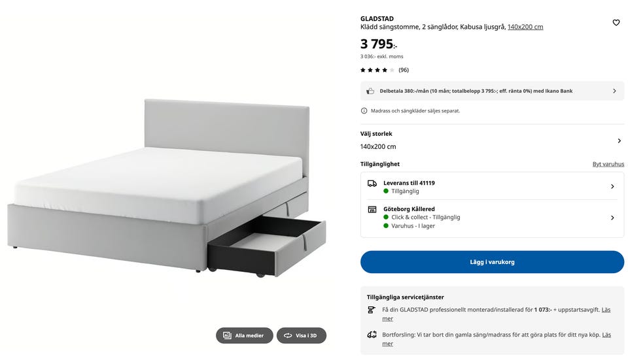628x364 pixels.
Task: Click the Byt varuhus link
Action: [608, 164]
